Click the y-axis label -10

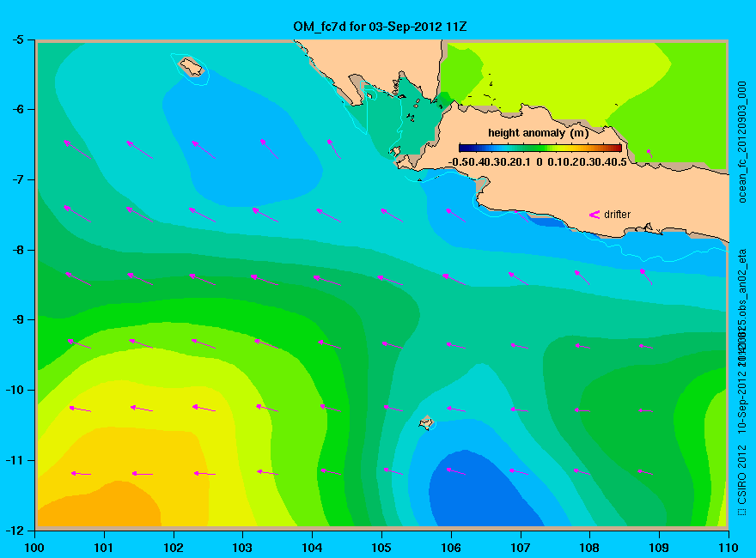[x=15, y=390]
